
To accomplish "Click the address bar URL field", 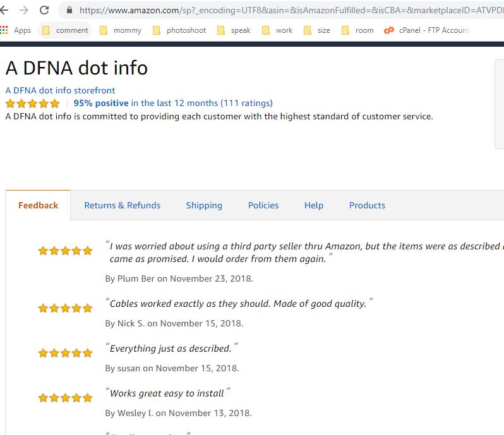I will pyautogui.click(x=284, y=10).
